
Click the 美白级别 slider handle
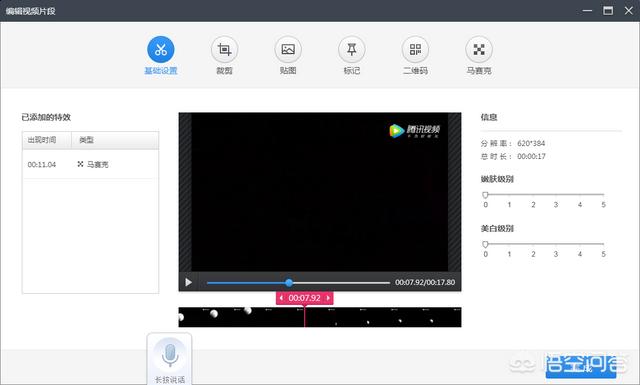pyautogui.click(x=485, y=244)
